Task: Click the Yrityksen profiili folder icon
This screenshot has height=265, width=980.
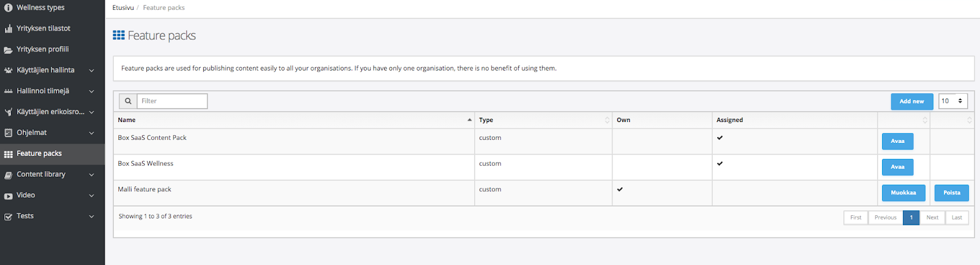Action: point(8,50)
